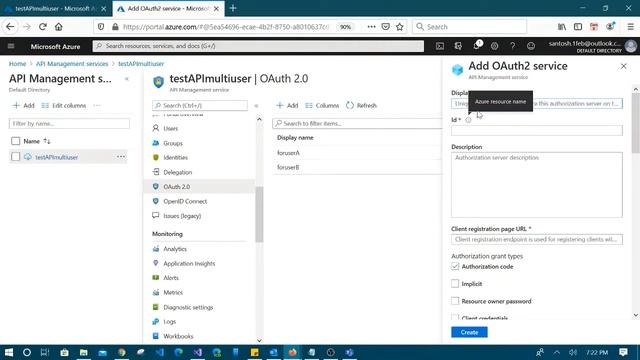The height and width of the screenshot is (360, 640).
Task: Open the forUserA authorization server
Action: [288, 153]
